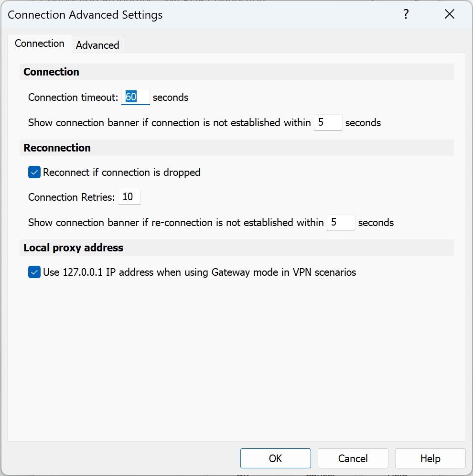
Task: Focus the connection banner seconds field
Action: 328,122
